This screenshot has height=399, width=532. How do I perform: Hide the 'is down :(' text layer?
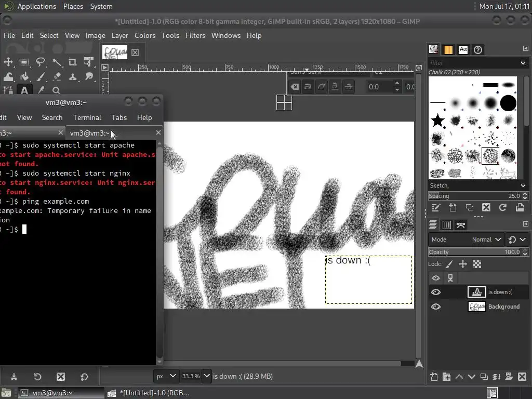(436, 292)
